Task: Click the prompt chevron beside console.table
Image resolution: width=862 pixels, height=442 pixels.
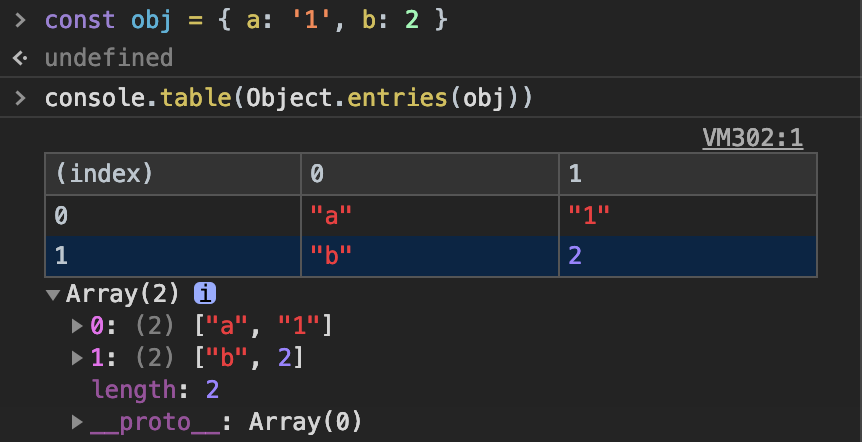Action: [x=20, y=98]
